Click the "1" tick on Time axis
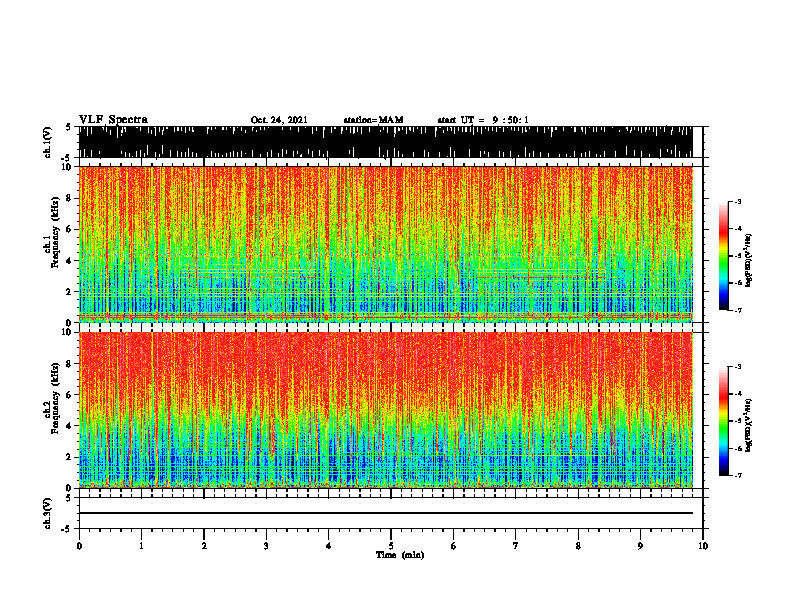Image resolution: width=792 pixels, height=612 pixels. click(141, 546)
